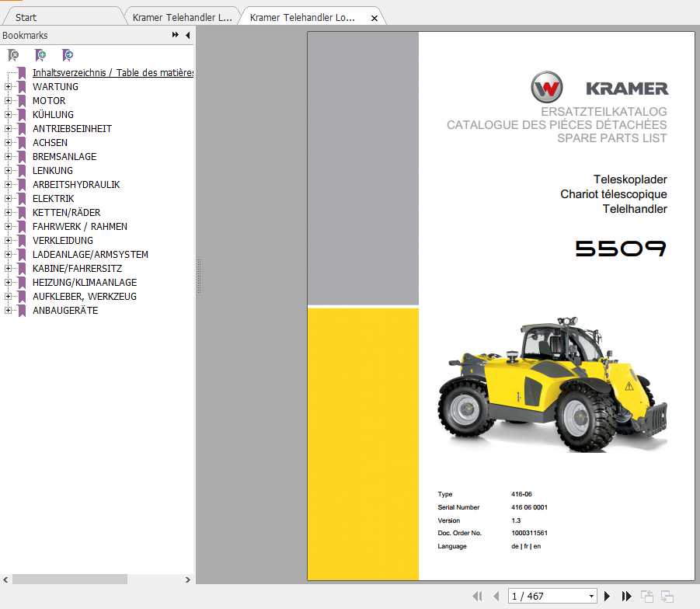Click bookmarks scrollbar left arrow
The width and height of the screenshot is (700, 609).
5,579
